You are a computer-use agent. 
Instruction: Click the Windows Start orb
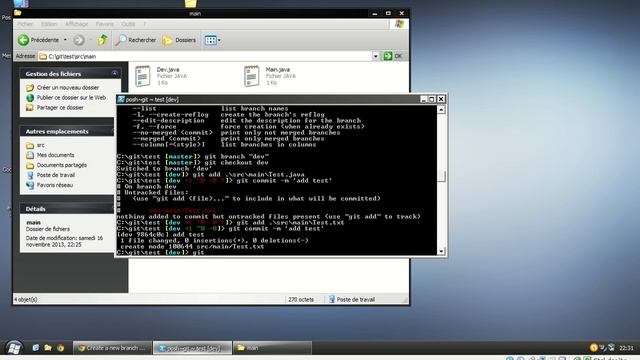point(14,348)
